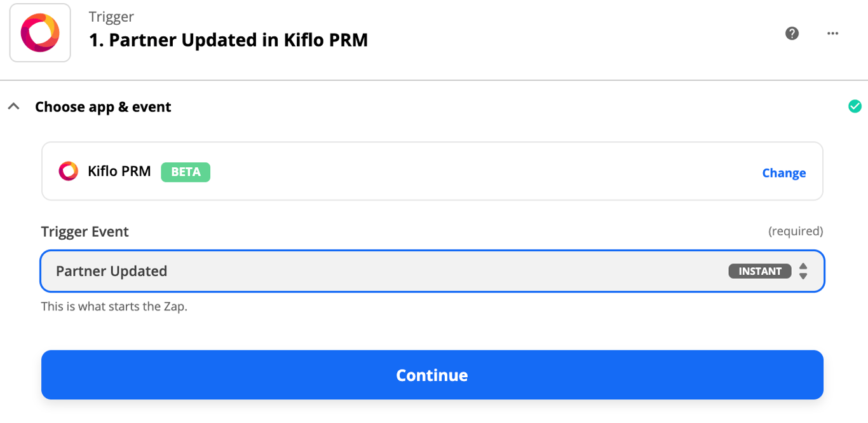Click the Choose app & event header
Image resolution: width=868 pixels, height=423 pixels.
103,107
